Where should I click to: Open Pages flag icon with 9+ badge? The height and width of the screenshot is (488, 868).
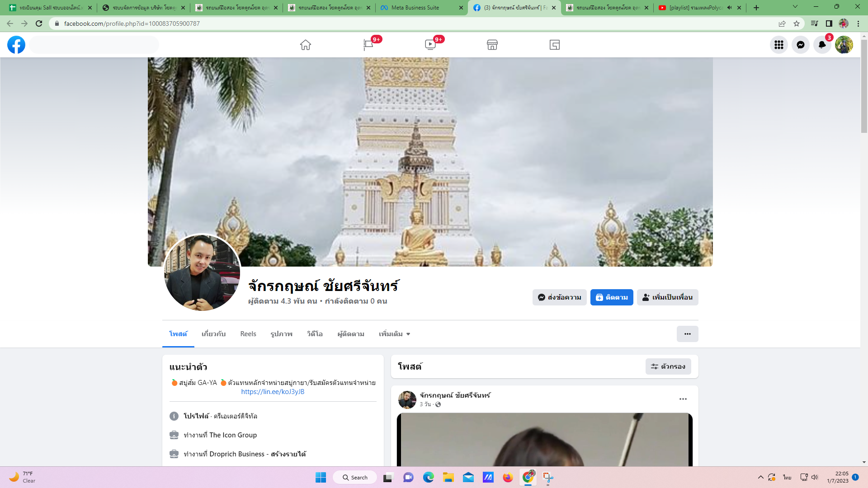[368, 45]
